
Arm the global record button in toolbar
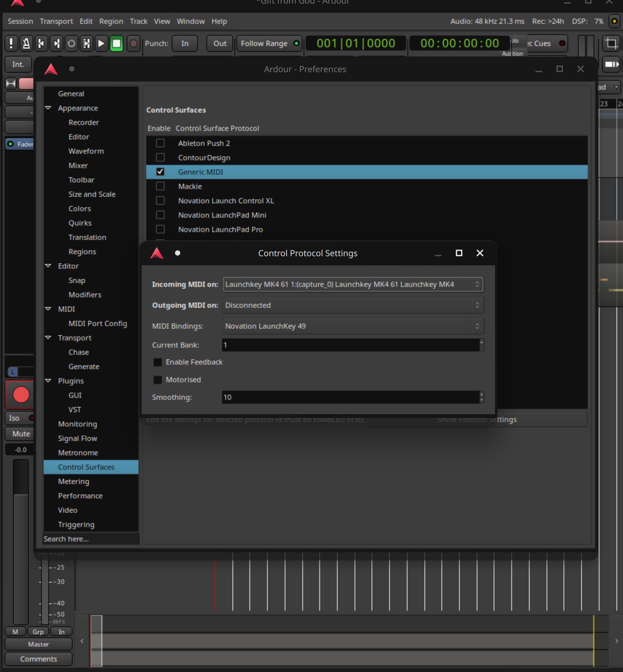coord(134,43)
